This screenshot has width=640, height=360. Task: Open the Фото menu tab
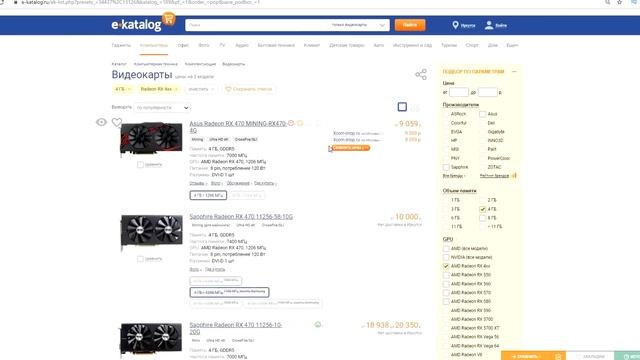pyautogui.click(x=204, y=45)
